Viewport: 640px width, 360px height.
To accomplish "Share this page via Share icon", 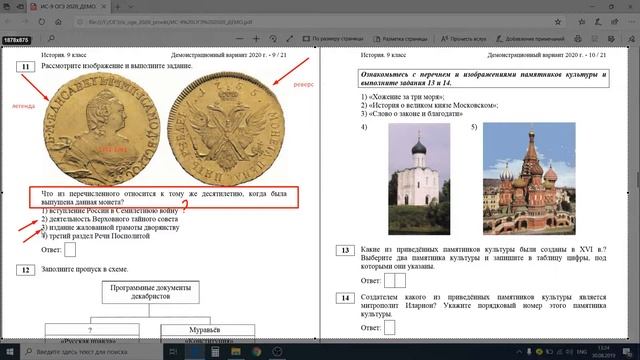I will [614, 22].
